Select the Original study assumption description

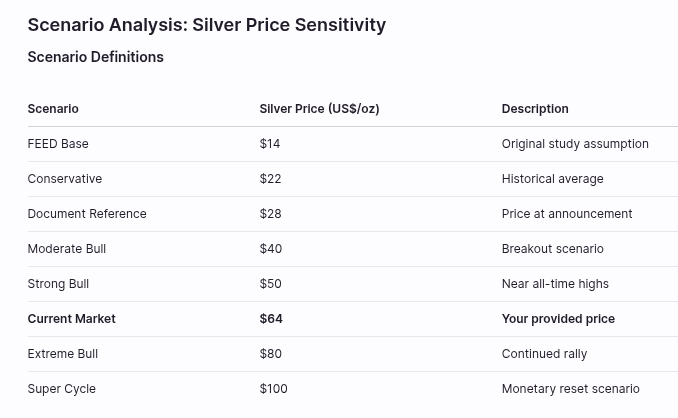(x=575, y=143)
